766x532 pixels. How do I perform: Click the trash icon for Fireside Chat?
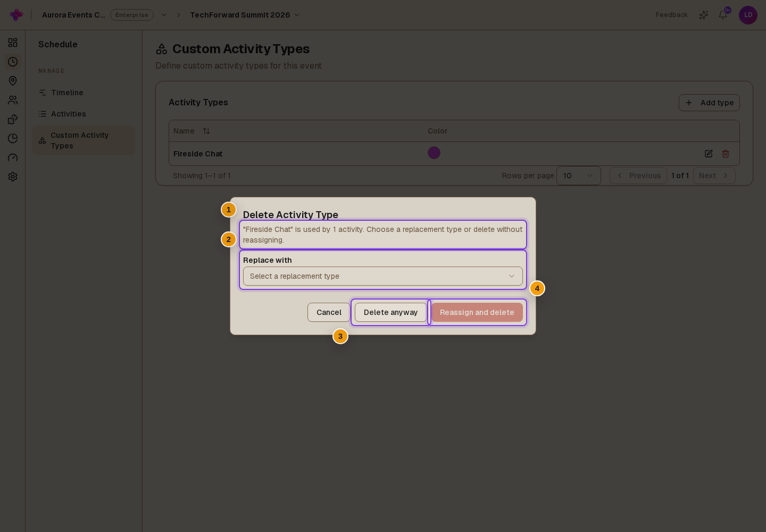click(726, 154)
